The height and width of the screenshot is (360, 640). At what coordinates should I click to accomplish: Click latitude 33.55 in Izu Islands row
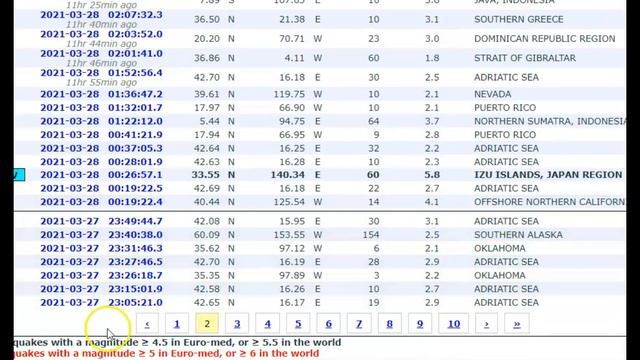click(206, 175)
